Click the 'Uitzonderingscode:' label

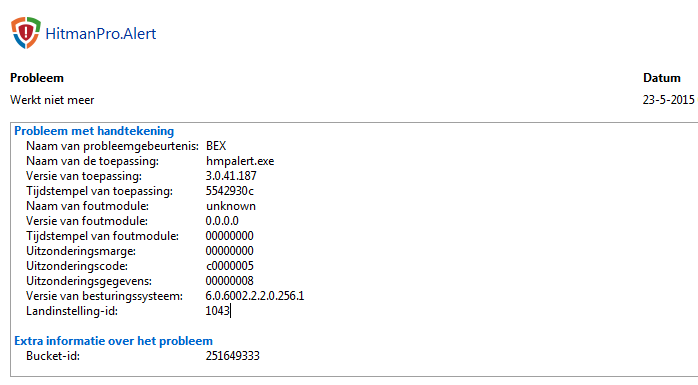77,266
